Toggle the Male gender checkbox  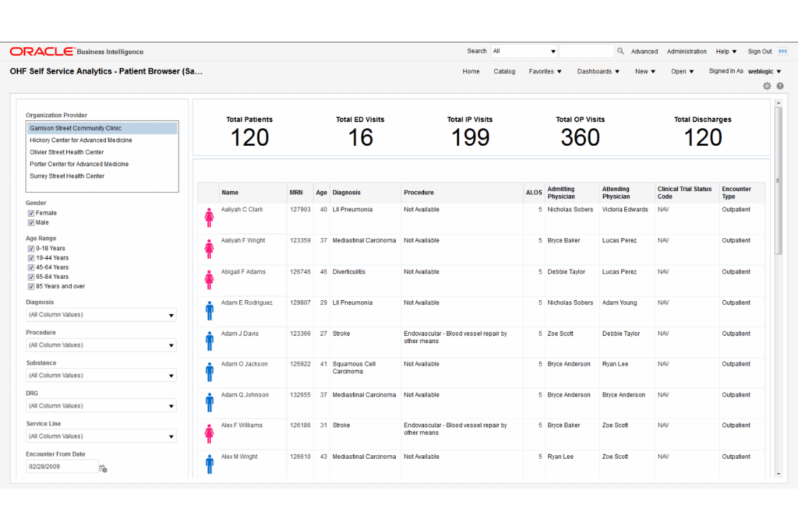31,223
